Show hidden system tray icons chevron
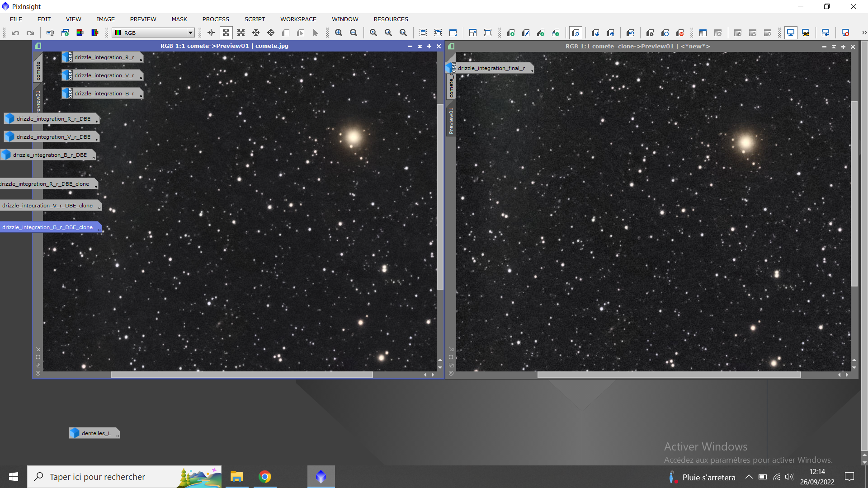 [x=749, y=477]
